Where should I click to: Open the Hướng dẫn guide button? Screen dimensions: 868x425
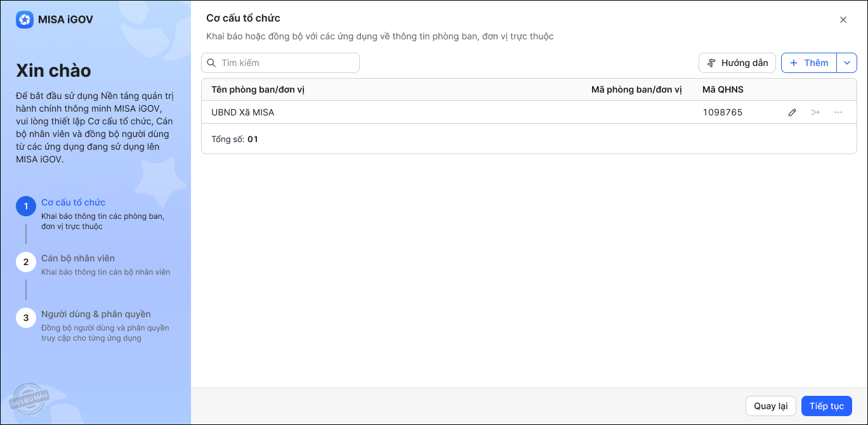pos(737,63)
